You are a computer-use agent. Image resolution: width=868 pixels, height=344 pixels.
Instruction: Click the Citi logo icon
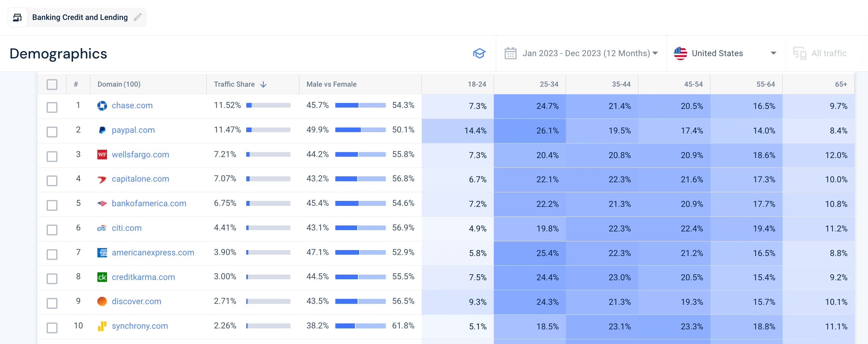(x=102, y=228)
